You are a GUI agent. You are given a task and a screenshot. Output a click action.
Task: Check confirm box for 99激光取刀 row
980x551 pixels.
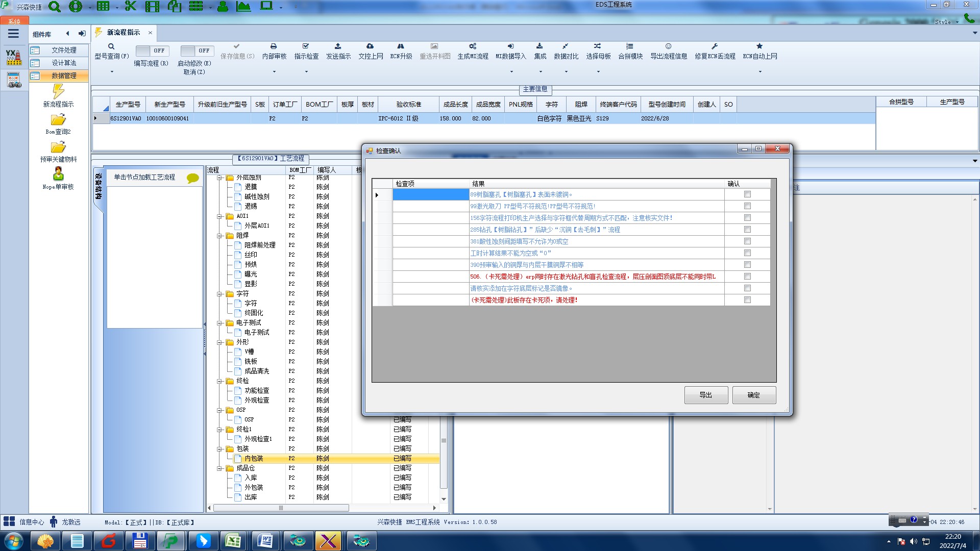pyautogui.click(x=747, y=206)
